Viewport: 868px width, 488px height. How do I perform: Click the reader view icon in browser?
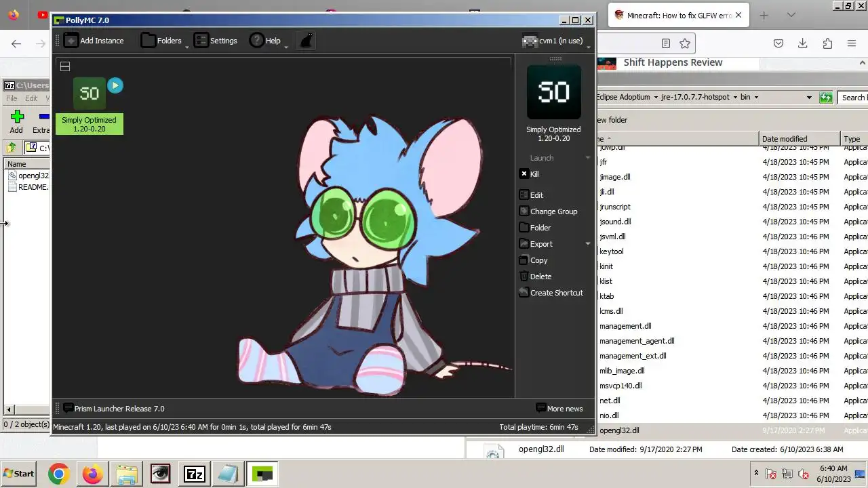[x=666, y=43]
